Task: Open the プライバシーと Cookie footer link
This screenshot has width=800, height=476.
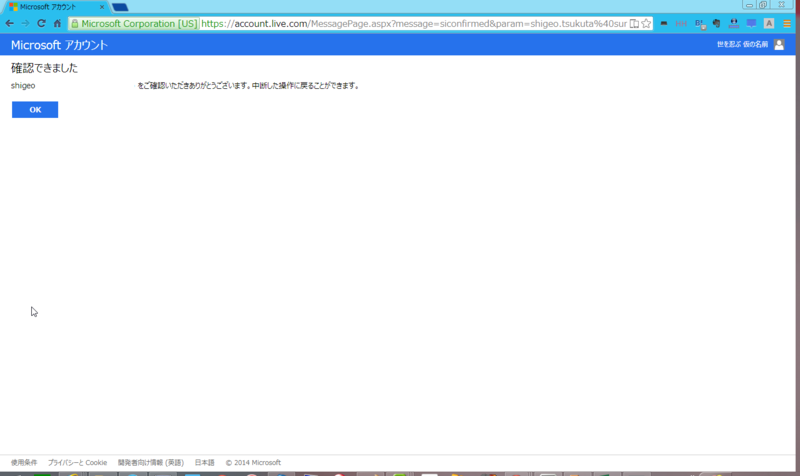Action: point(78,463)
